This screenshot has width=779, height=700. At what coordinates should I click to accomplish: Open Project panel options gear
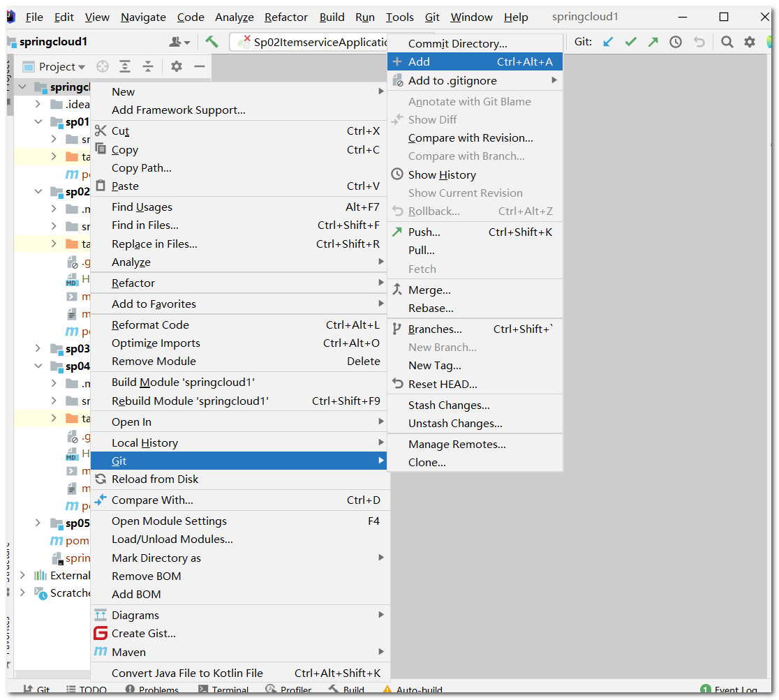coord(177,66)
